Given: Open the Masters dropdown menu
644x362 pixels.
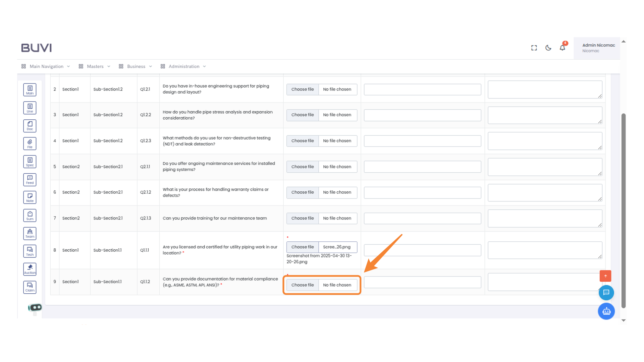Looking at the screenshot, I should click(x=95, y=66).
